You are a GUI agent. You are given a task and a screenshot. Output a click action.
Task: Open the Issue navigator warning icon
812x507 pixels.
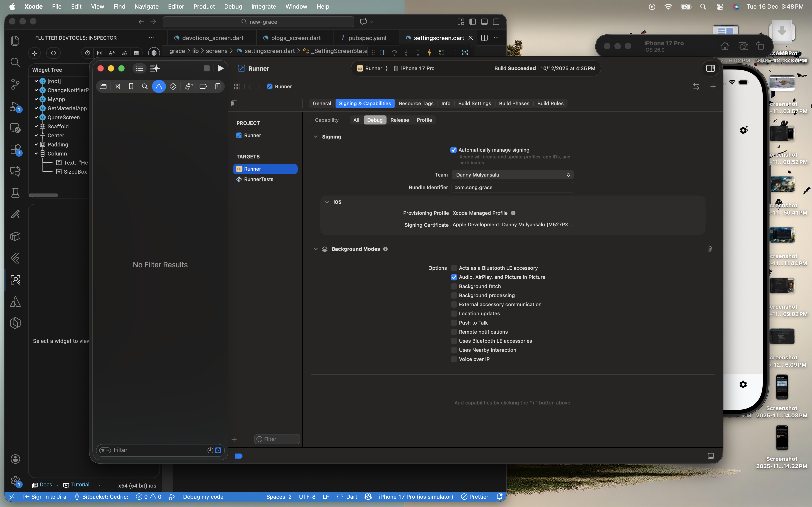(x=159, y=86)
